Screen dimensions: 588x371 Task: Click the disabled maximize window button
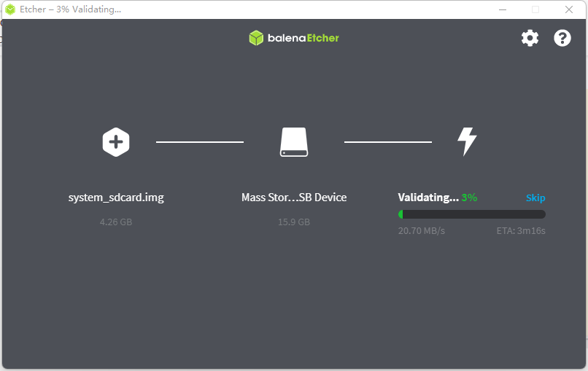[535, 9]
